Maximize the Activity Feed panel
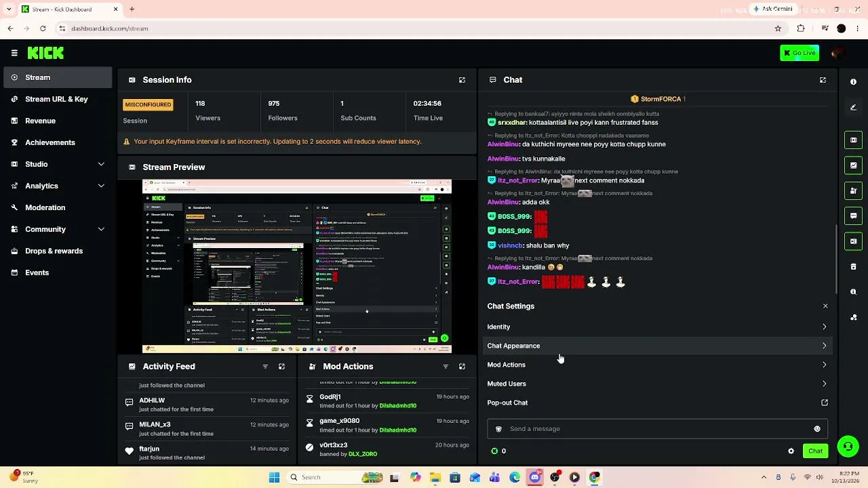The width and height of the screenshot is (868, 488). tap(281, 367)
